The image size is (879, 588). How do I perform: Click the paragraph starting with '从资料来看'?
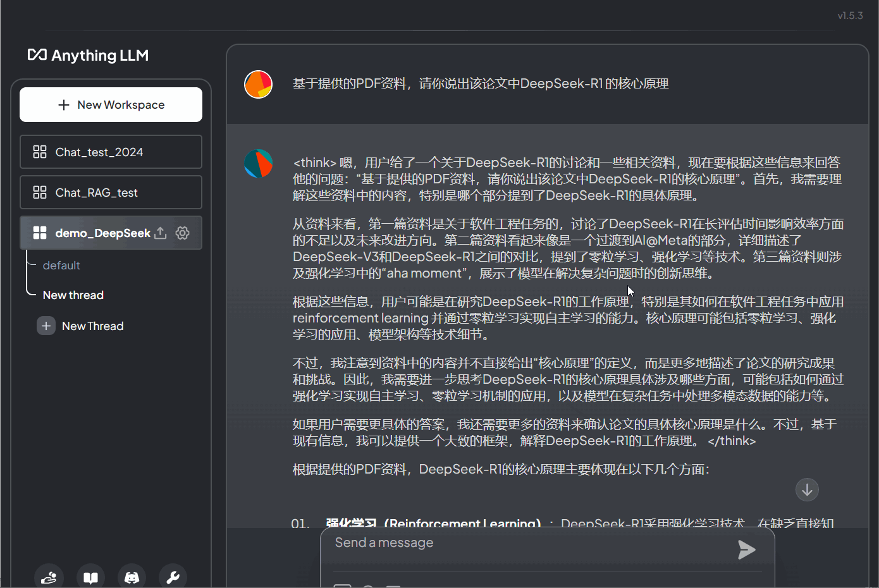[568, 248]
